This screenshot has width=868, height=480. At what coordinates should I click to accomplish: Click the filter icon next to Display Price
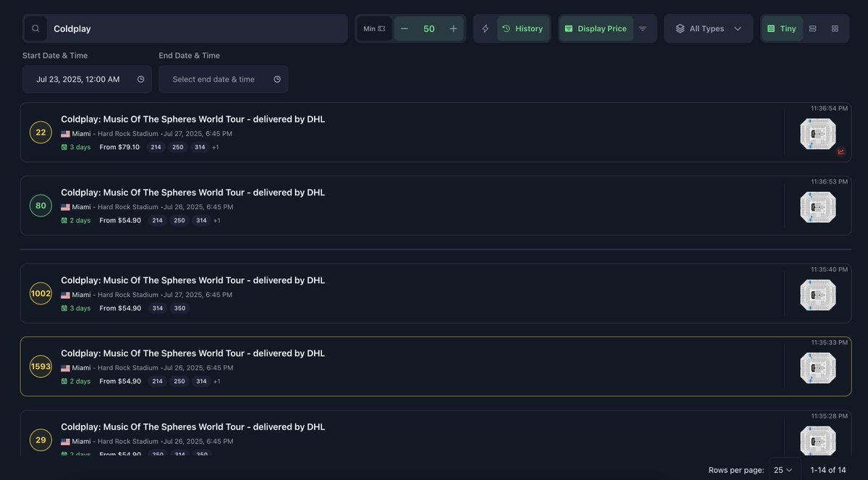[x=642, y=28]
